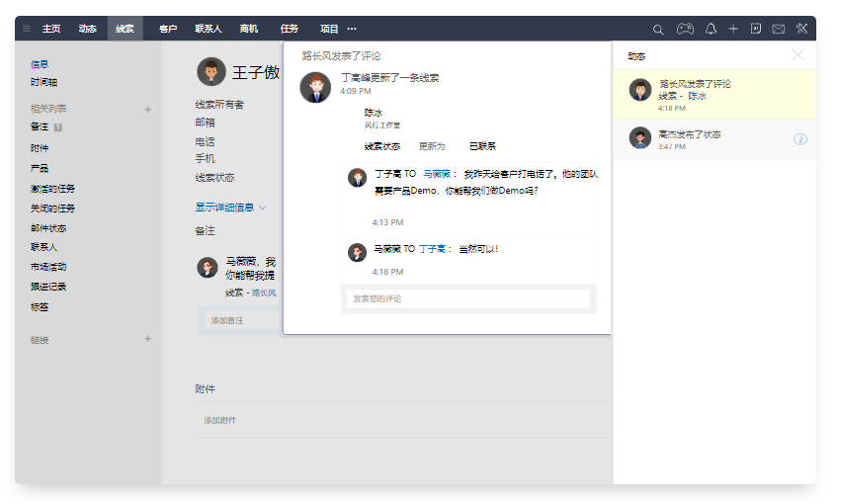Add a related list with plus icon
Screen dimensions: 841x504
[148, 109]
